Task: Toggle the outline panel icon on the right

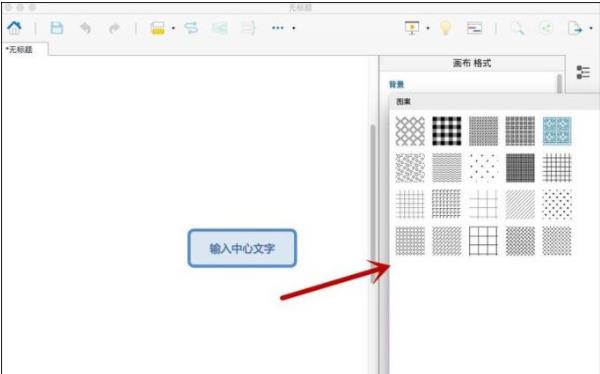Action: click(583, 72)
